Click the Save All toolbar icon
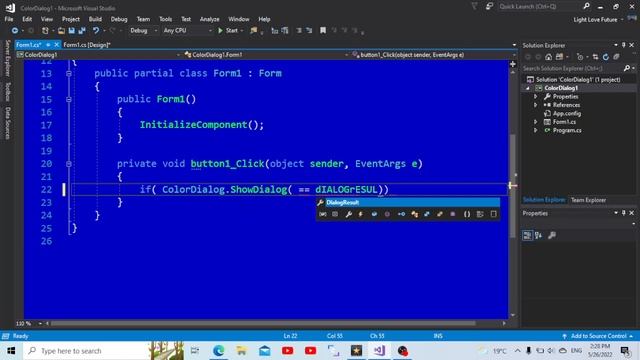Image resolution: width=640 pixels, height=360 pixels. coord(82,31)
